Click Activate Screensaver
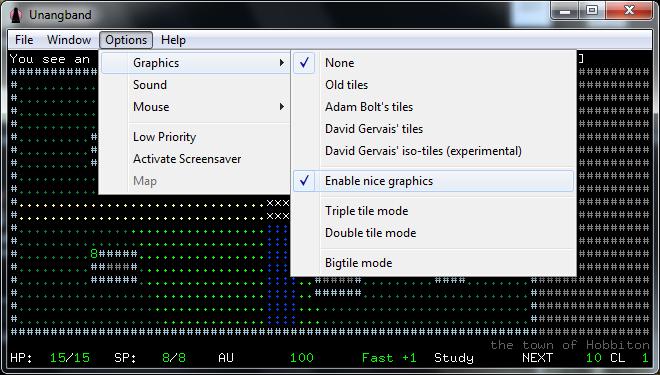The width and height of the screenshot is (660, 375). pyautogui.click(x=195, y=159)
